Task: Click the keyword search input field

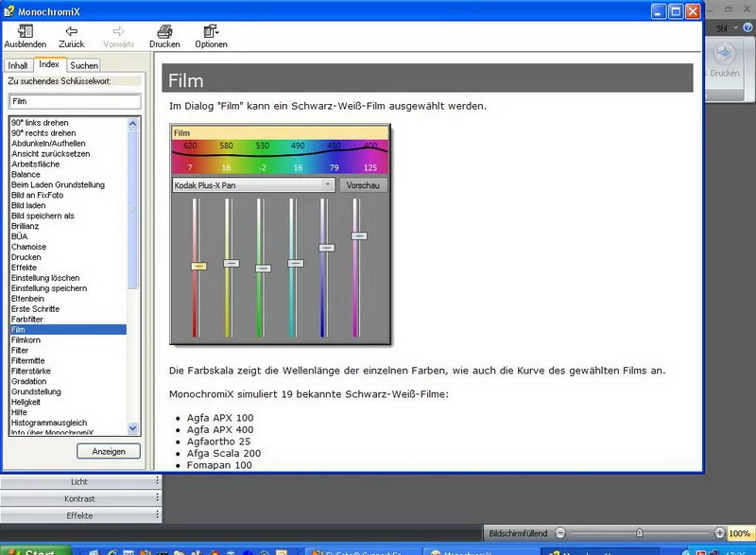Action: click(x=75, y=101)
